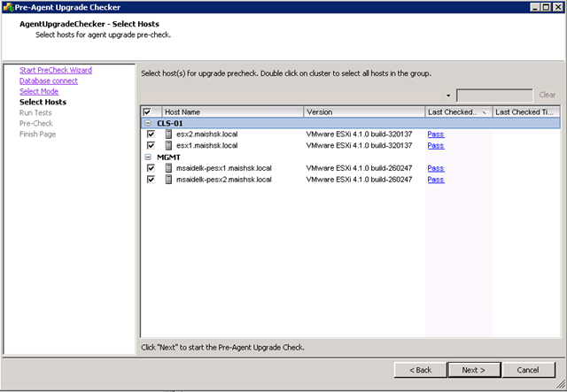This screenshot has height=392, width=567.
Task: Click the window resize grip corner
Action: [x=561, y=384]
